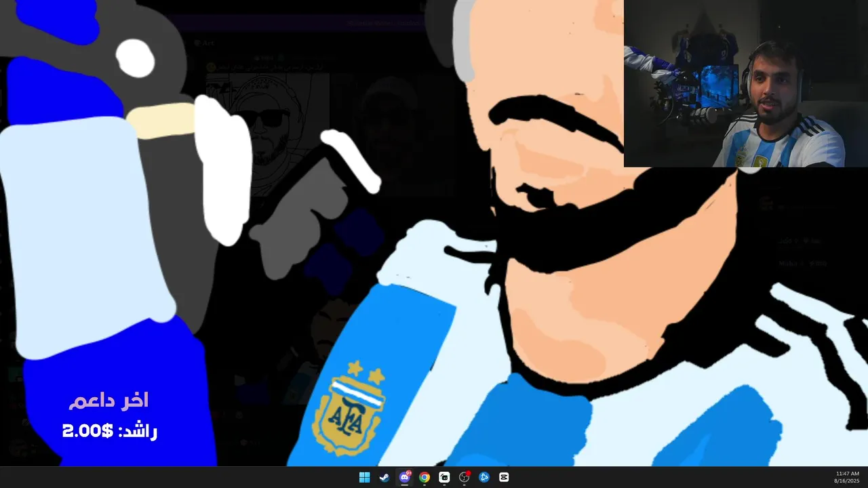Click the "راشد: 2.00$" donation text
The height and width of the screenshot is (488, 868).
(x=109, y=431)
